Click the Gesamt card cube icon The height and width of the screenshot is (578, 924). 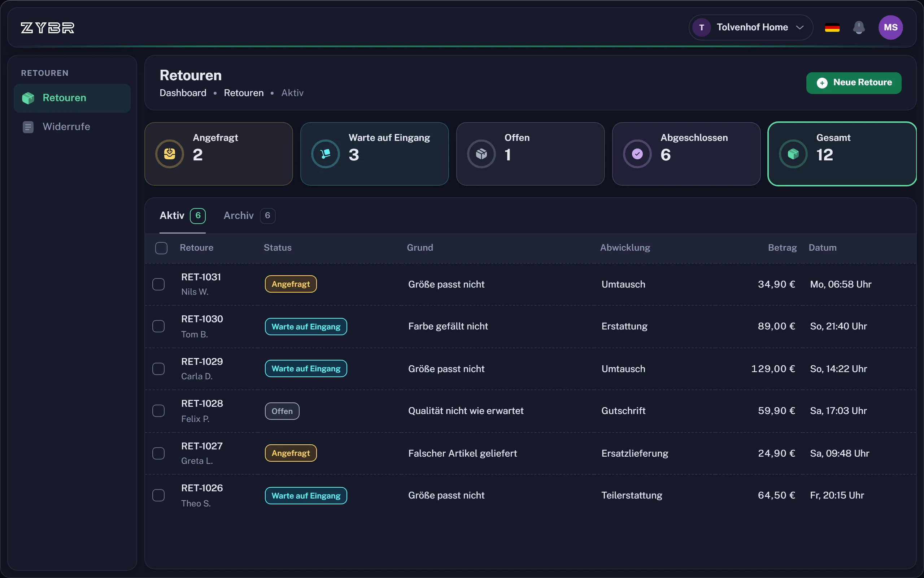(x=793, y=154)
